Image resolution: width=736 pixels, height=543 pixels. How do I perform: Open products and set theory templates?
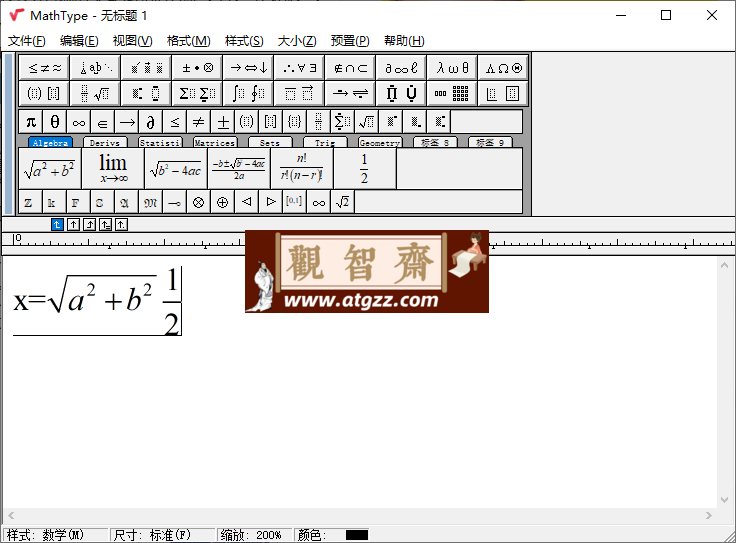[x=401, y=93]
